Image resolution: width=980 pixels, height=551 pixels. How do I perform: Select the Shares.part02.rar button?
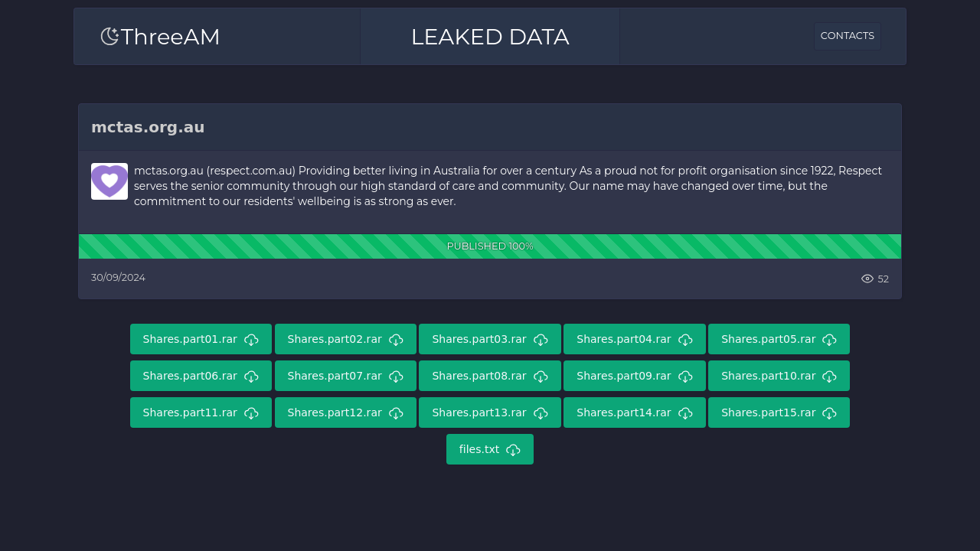[x=345, y=339]
